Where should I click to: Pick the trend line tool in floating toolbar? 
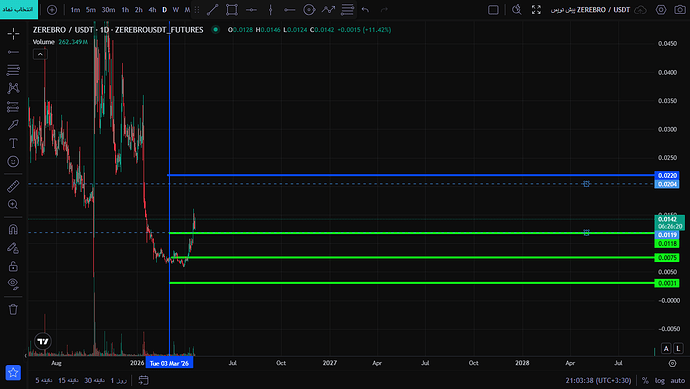[x=213, y=10]
